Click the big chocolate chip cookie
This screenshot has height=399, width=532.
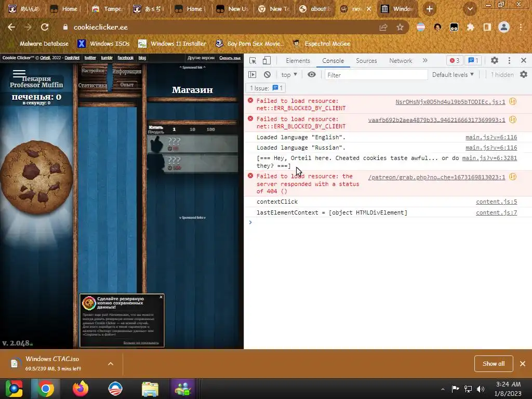click(37, 178)
